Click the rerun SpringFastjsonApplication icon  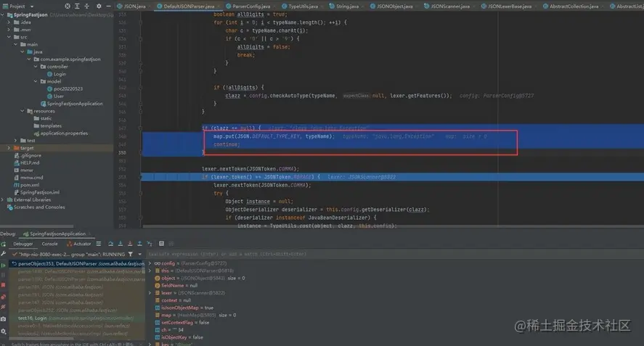pyautogui.click(x=4, y=244)
